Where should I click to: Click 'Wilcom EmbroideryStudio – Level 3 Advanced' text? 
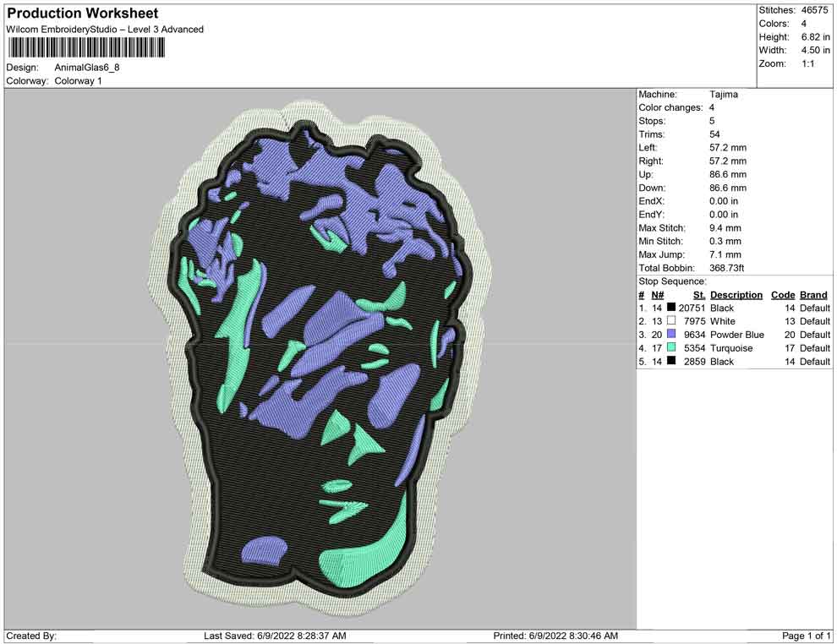click(x=105, y=30)
